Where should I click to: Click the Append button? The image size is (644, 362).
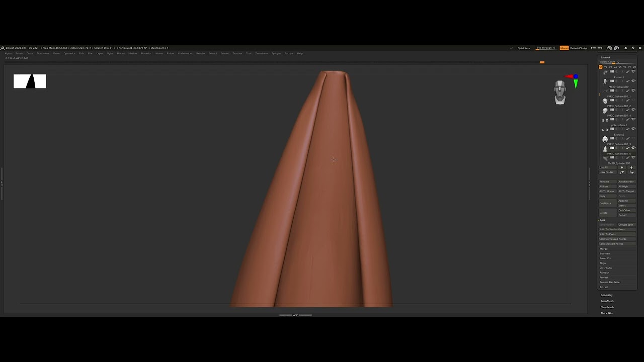tap(627, 201)
